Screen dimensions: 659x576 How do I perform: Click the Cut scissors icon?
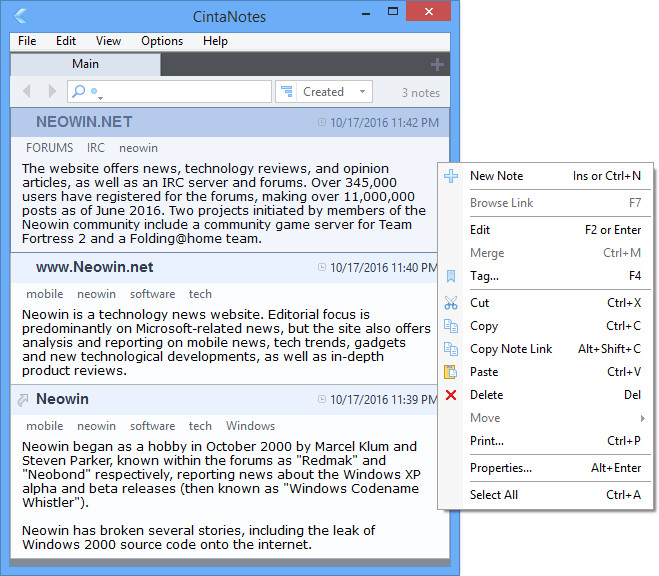point(451,303)
